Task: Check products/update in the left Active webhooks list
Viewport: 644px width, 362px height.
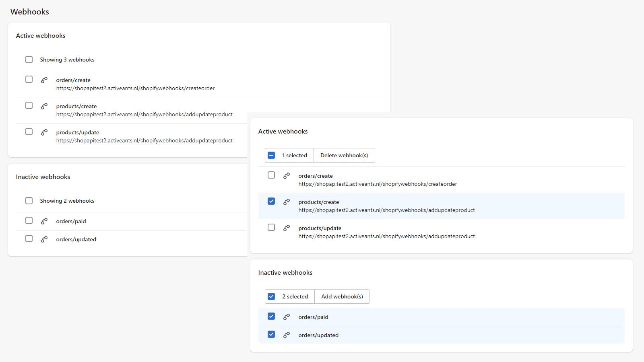Action: pyautogui.click(x=29, y=132)
